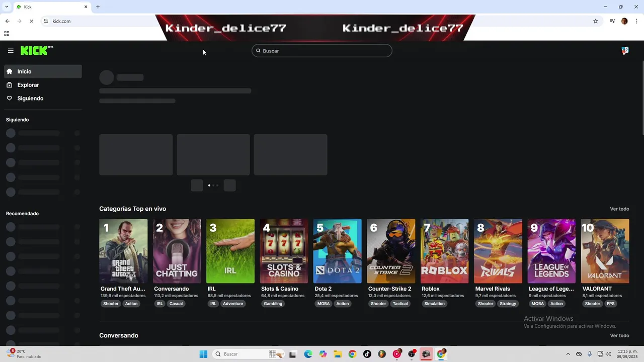Open the League of Legends category thumbnail

tap(551, 251)
